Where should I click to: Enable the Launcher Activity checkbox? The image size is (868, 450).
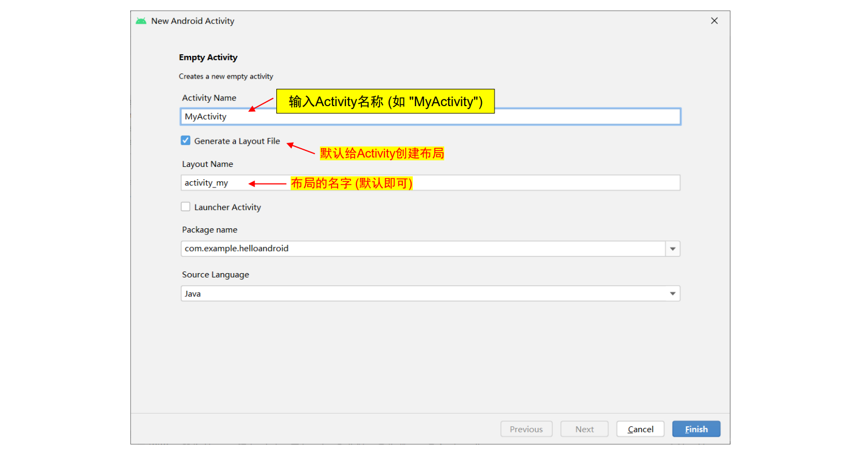point(186,207)
